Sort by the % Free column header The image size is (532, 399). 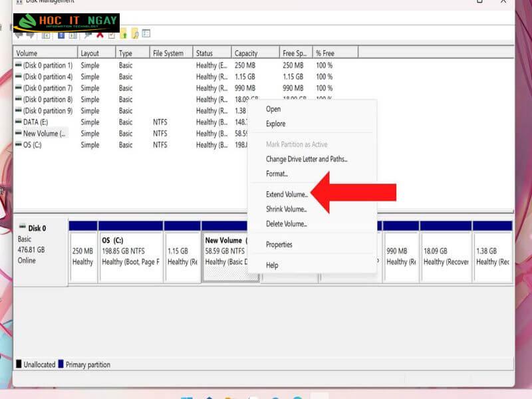335,53
